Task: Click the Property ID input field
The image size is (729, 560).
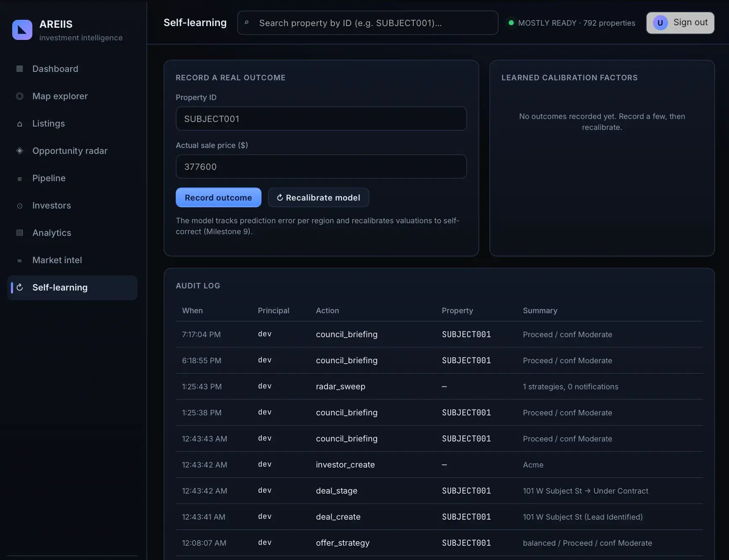Action: click(321, 119)
